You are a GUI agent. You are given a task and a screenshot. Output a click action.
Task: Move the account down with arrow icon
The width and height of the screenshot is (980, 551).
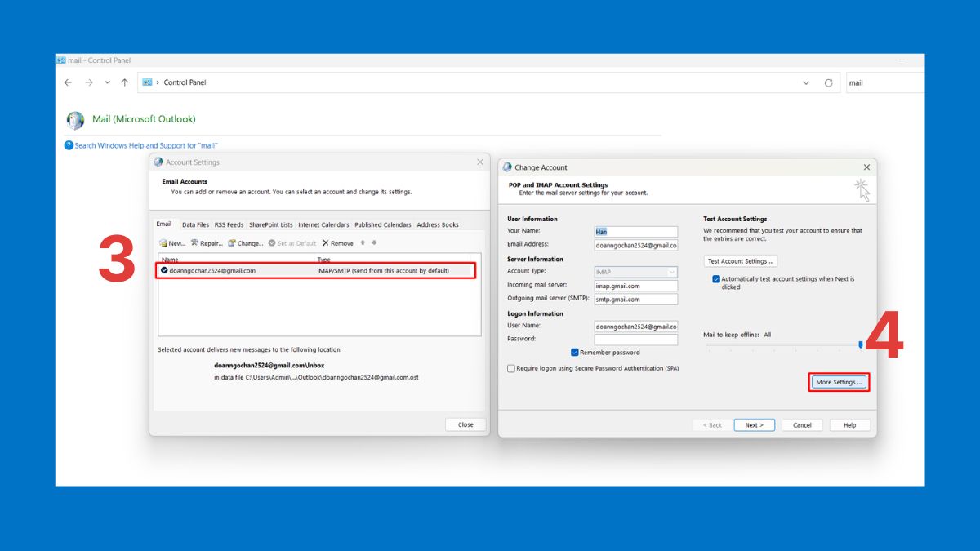[374, 242]
